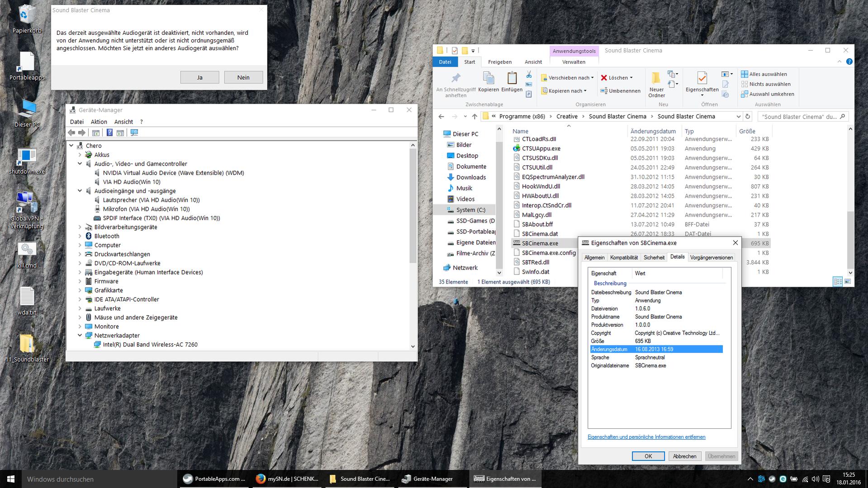Screen dimensions: 868x488
Task: Open the address bar history dropdown in Explorer
Action: (x=738, y=116)
